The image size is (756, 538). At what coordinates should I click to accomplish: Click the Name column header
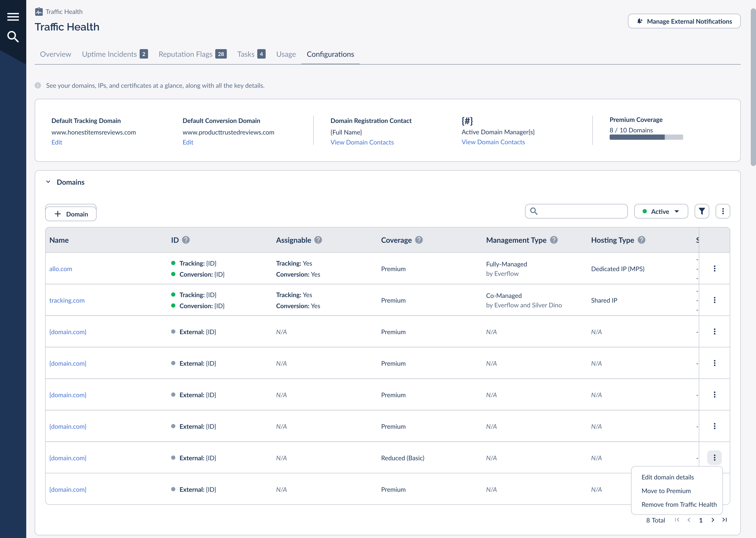pos(59,240)
